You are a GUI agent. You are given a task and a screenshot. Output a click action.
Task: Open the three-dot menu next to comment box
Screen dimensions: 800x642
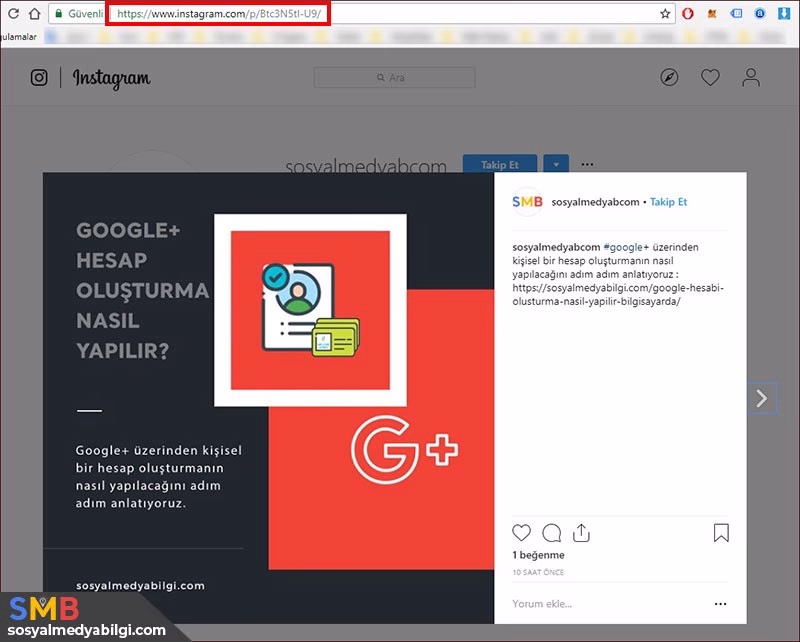[x=720, y=604]
